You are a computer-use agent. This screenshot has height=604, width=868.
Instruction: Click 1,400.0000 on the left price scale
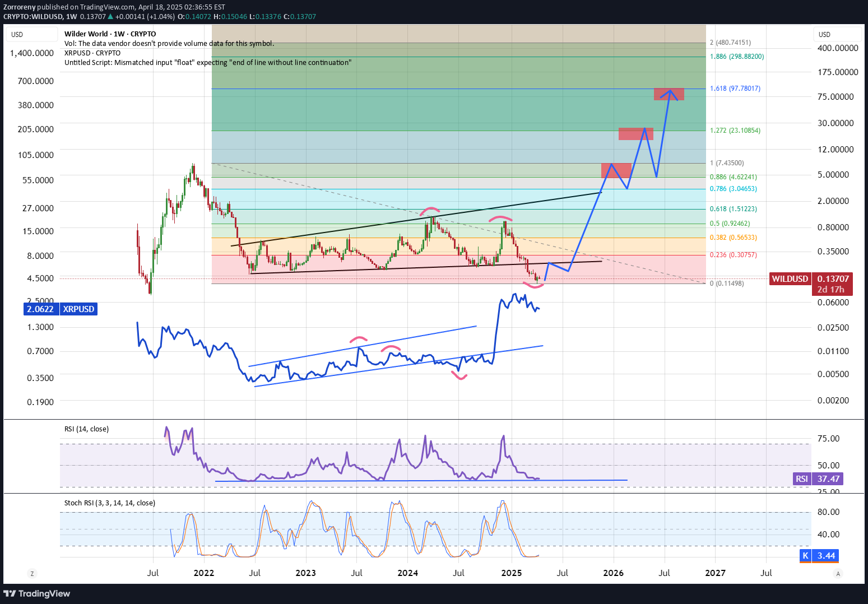coord(32,53)
